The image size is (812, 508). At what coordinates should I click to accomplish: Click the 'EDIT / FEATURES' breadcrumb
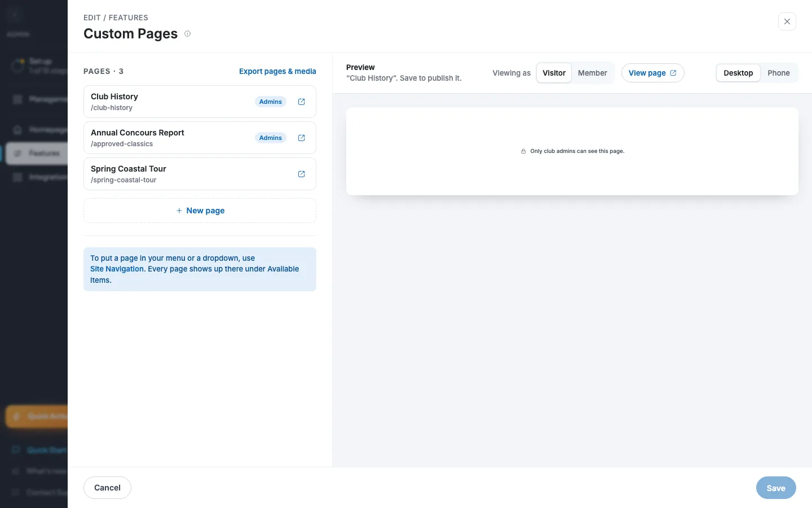pyautogui.click(x=116, y=17)
